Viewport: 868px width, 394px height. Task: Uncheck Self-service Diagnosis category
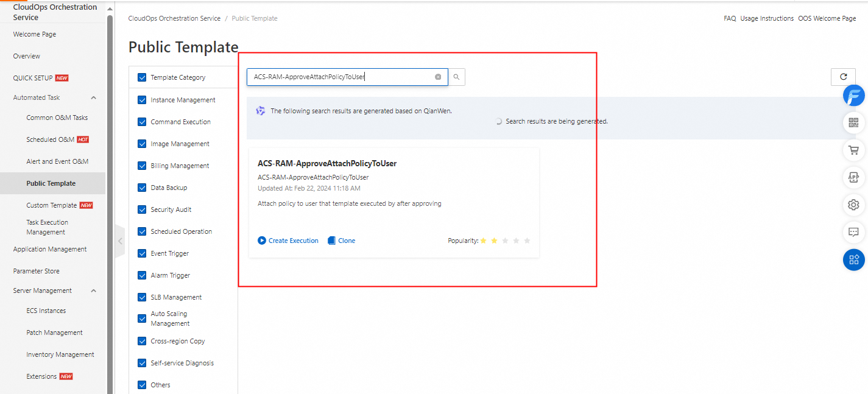pos(142,363)
